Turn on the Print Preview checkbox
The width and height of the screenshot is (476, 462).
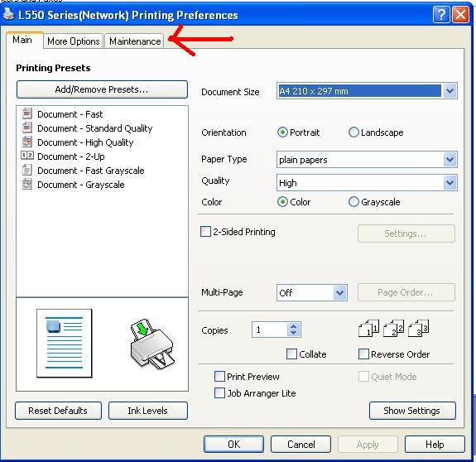click(x=219, y=377)
